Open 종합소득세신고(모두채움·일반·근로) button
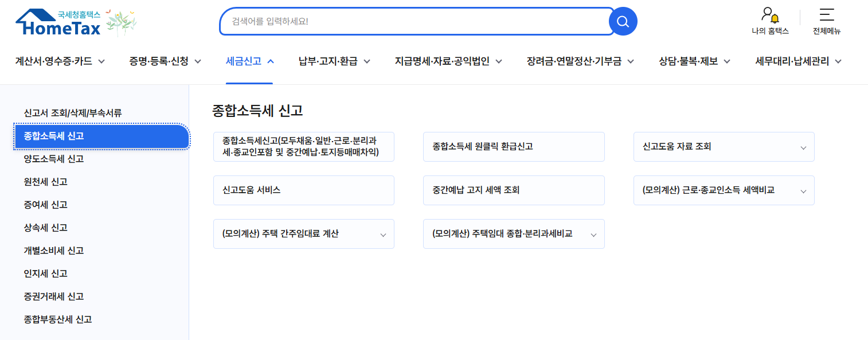868x340 pixels. pos(304,147)
